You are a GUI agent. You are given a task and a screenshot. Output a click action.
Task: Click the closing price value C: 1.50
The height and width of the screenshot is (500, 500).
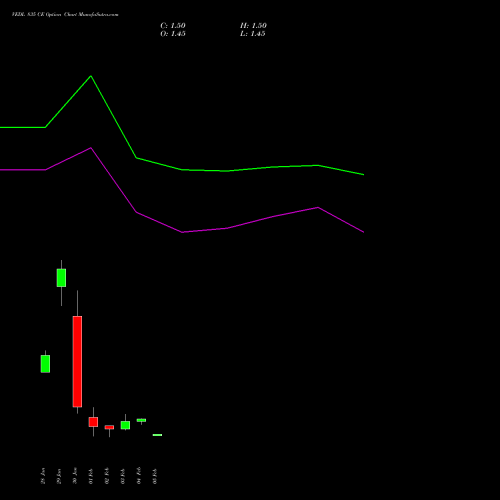[x=173, y=26]
